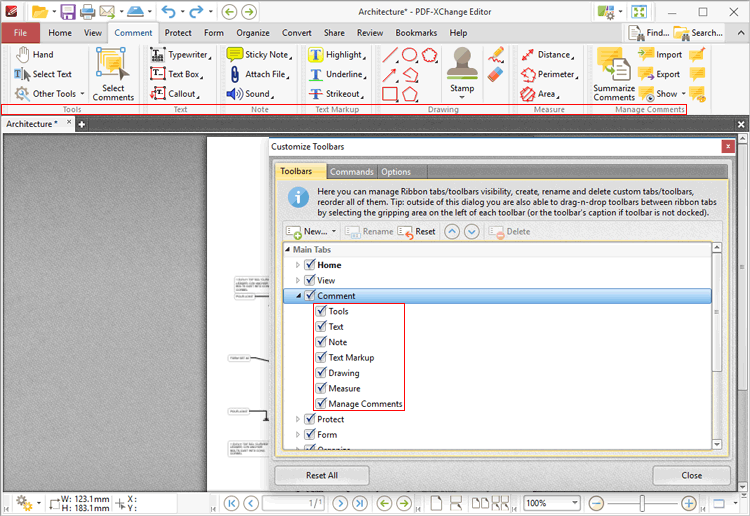Pick the Callout tool
Image resolution: width=750 pixels, height=516 pixels.
(175, 94)
